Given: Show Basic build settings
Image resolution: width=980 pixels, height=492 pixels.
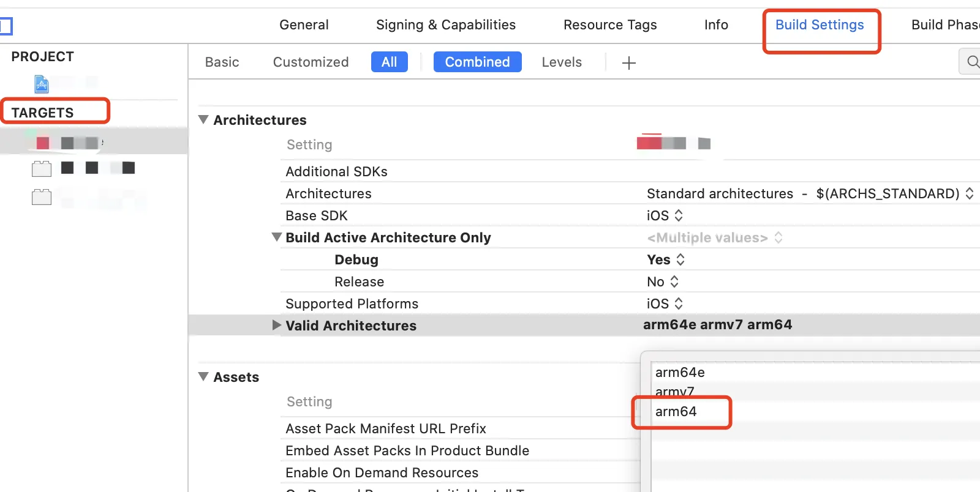Looking at the screenshot, I should (x=222, y=62).
